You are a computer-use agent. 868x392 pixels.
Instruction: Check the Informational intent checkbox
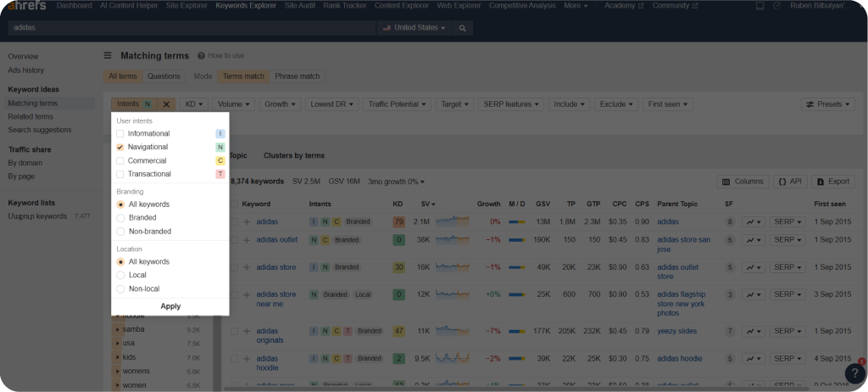[120, 133]
